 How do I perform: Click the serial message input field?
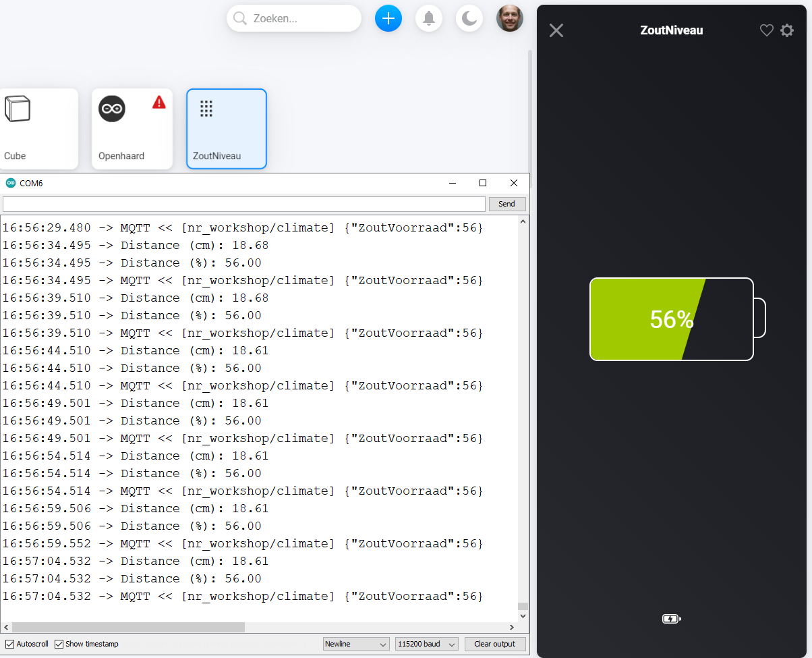pyautogui.click(x=243, y=204)
